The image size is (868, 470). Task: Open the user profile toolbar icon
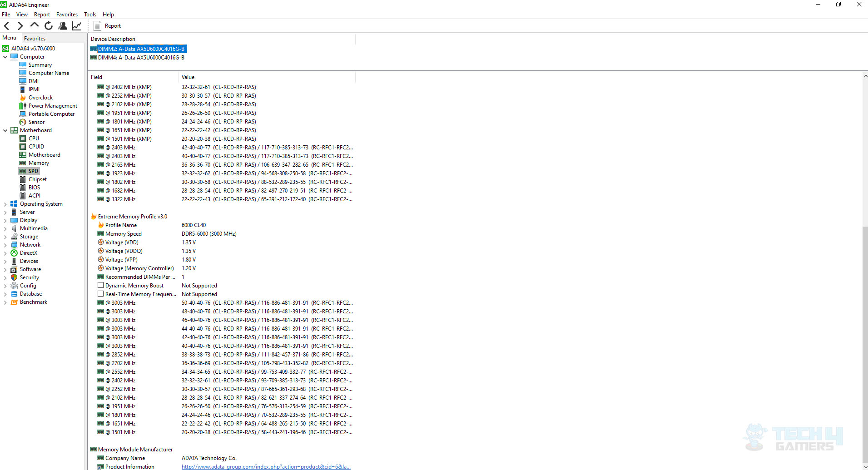(x=63, y=26)
